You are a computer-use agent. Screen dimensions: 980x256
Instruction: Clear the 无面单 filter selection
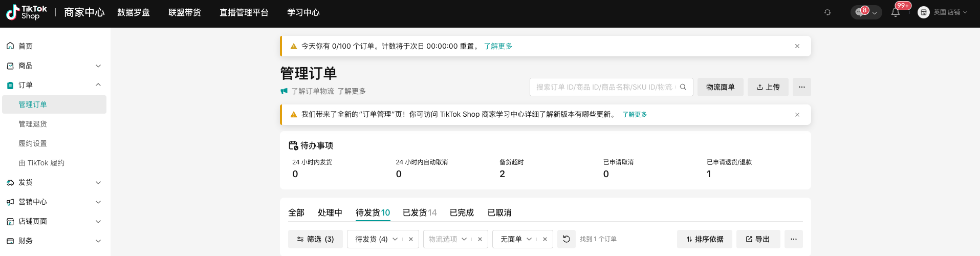coord(545,239)
